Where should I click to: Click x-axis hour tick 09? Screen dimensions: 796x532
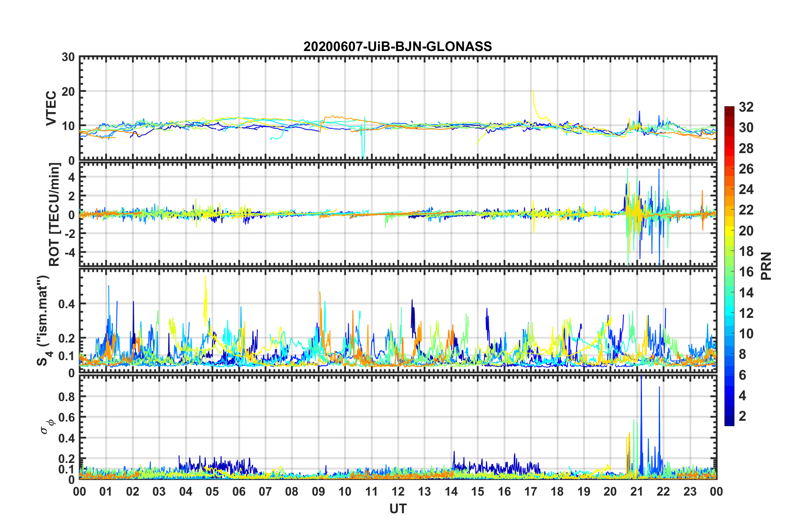tap(318, 491)
